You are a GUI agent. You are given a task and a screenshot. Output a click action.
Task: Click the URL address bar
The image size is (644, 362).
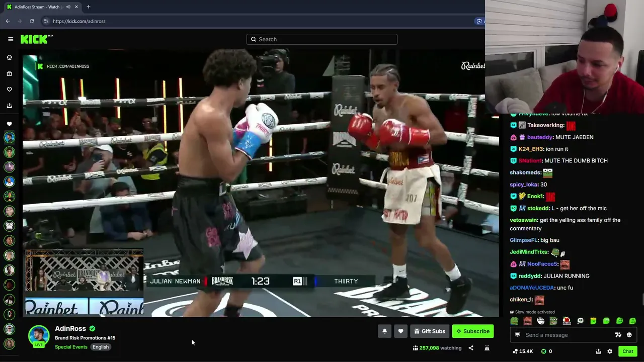262,21
